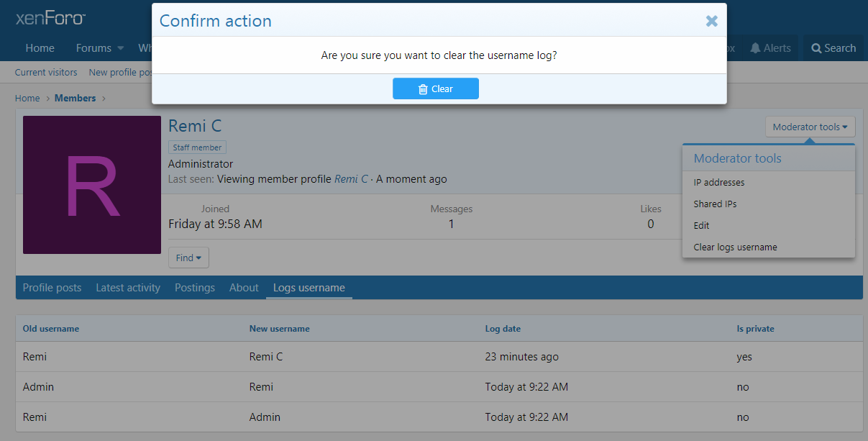Open the About tab
868x441 pixels.
coord(244,288)
